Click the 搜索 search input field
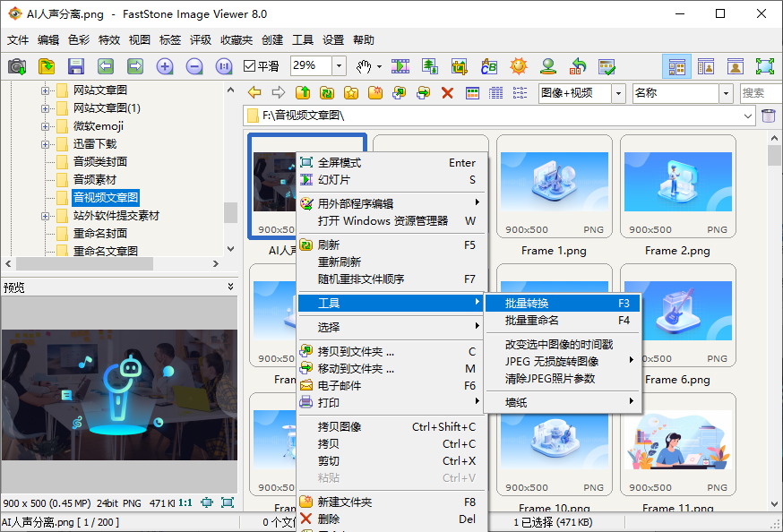783x532 pixels. tap(760, 93)
